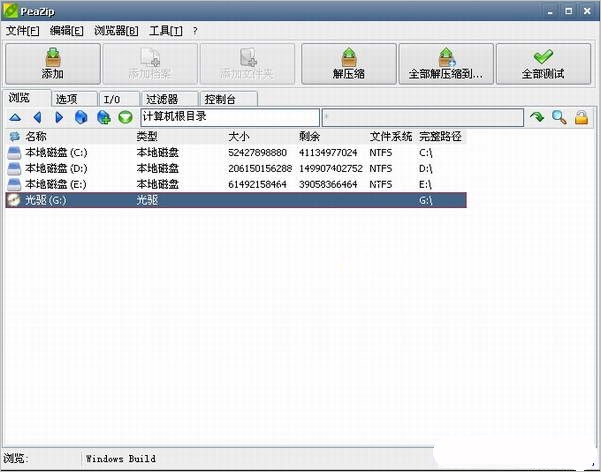
Task: Sort by the 类型 column header
Action: (147, 136)
